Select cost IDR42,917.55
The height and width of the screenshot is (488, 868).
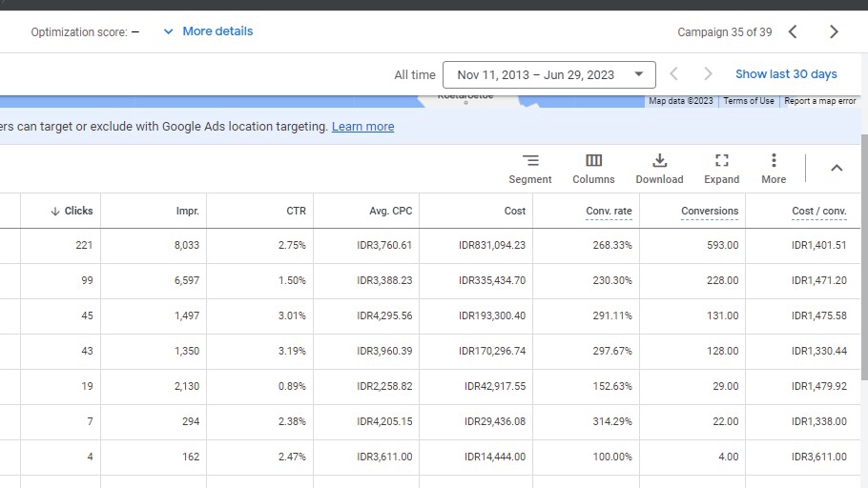pyautogui.click(x=495, y=386)
